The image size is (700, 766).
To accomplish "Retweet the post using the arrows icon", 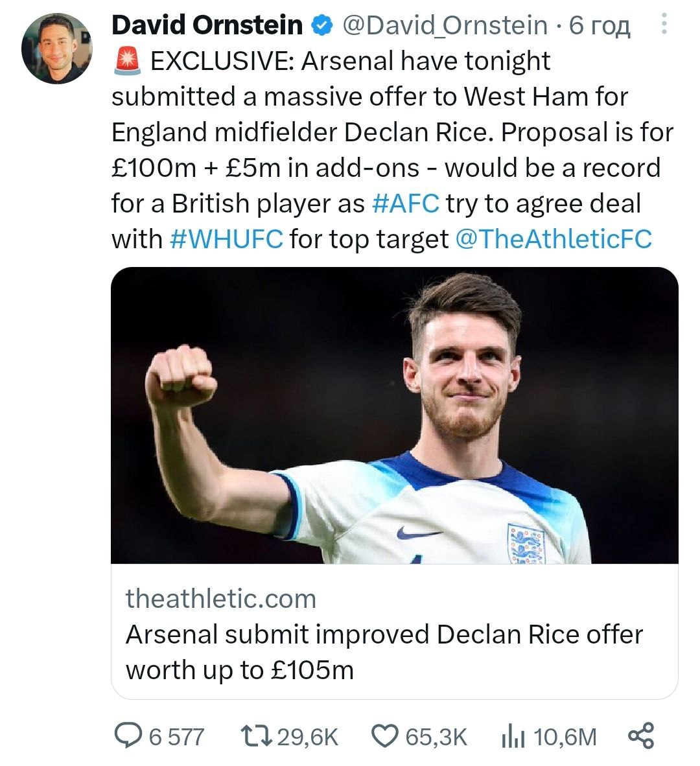I will pyautogui.click(x=255, y=736).
